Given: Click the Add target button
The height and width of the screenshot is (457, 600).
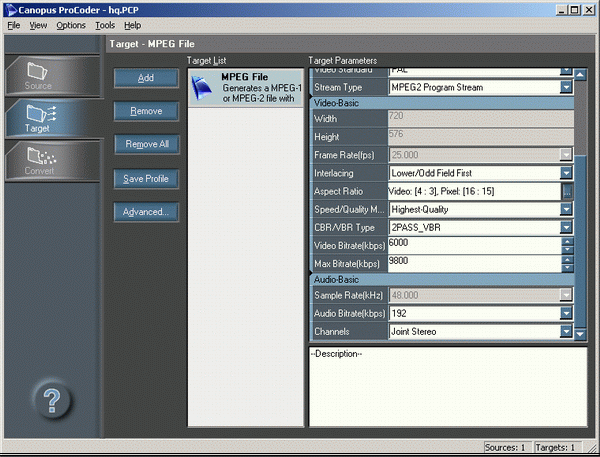Looking at the screenshot, I should coord(146,78).
